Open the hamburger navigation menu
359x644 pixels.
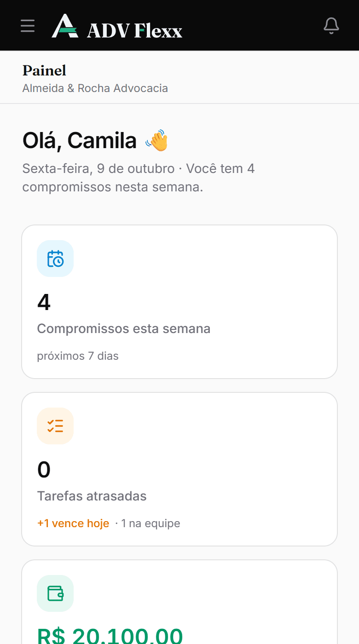[x=28, y=26]
